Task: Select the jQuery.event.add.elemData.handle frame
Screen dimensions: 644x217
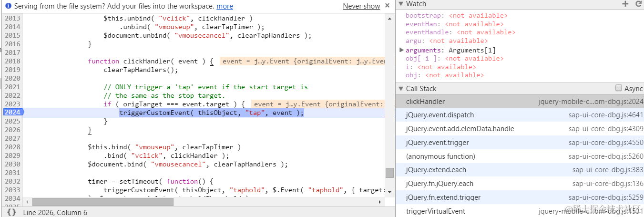Action: point(520,129)
